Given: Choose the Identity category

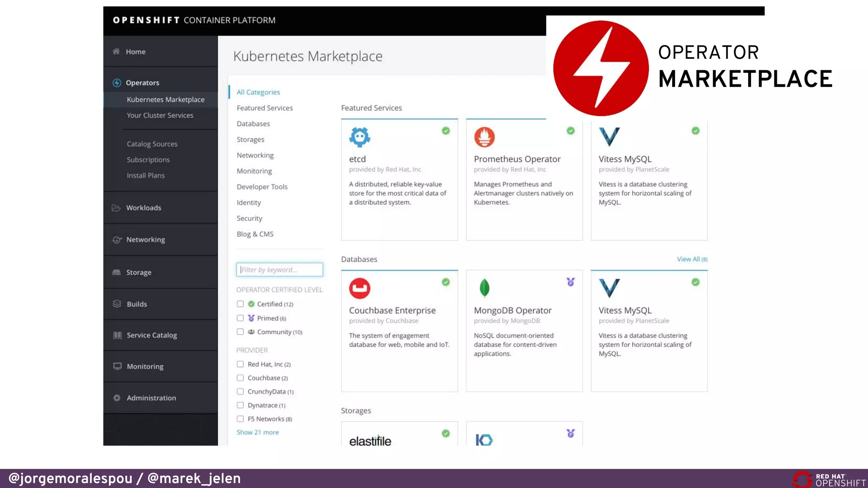Looking at the screenshot, I should (249, 202).
